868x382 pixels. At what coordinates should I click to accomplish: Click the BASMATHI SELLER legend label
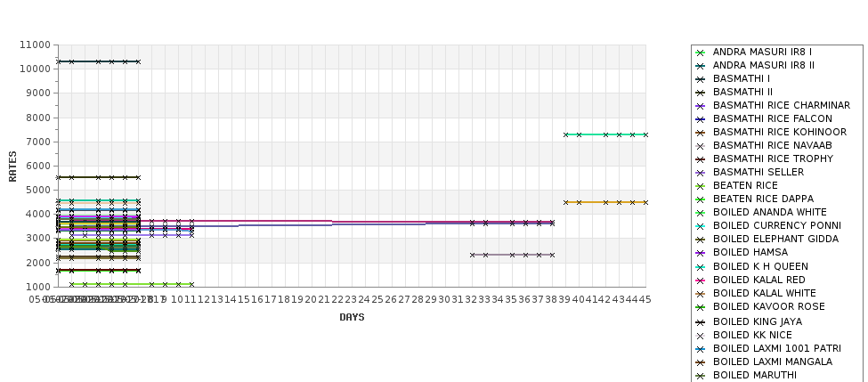(758, 172)
